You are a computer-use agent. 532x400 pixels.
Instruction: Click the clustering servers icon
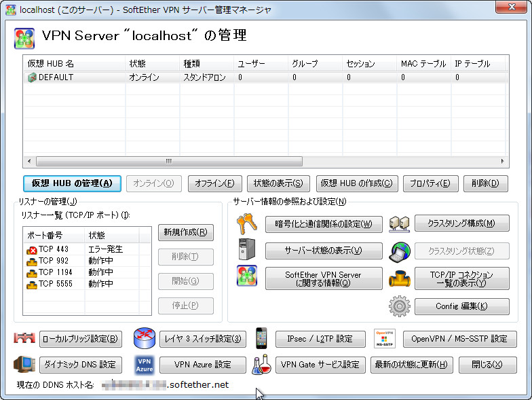(399, 224)
